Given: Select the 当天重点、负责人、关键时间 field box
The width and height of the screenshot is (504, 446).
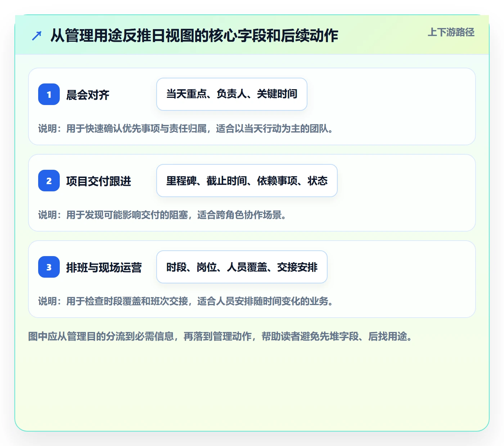Looking at the screenshot, I should click(x=232, y=94).
